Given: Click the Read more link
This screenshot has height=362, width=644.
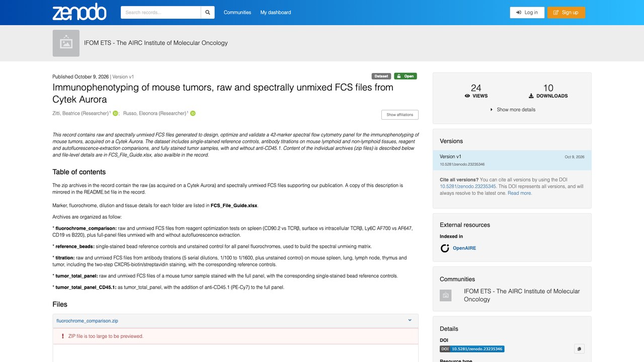Looking at the screenshot, I should click(x=519, y=193).
